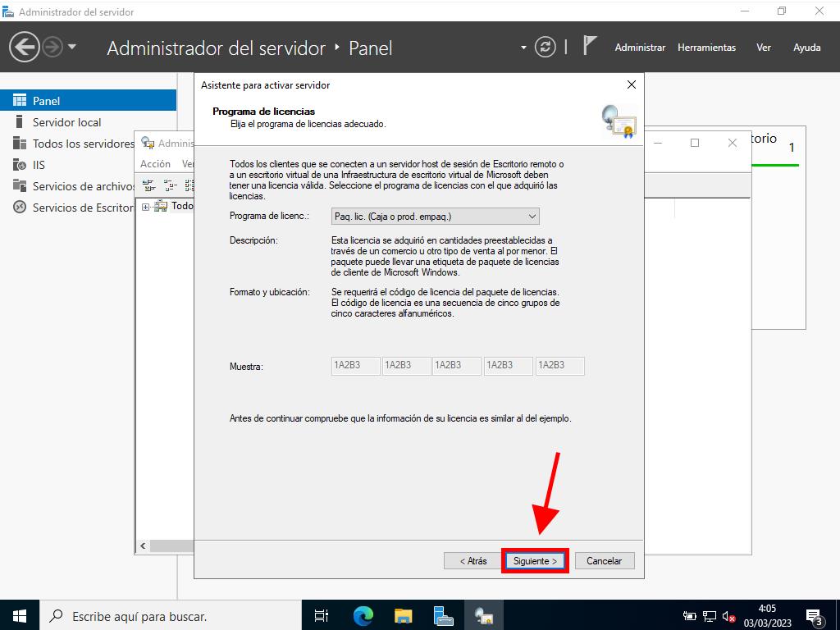Click the refresh icon in Server Manager header

545,48
